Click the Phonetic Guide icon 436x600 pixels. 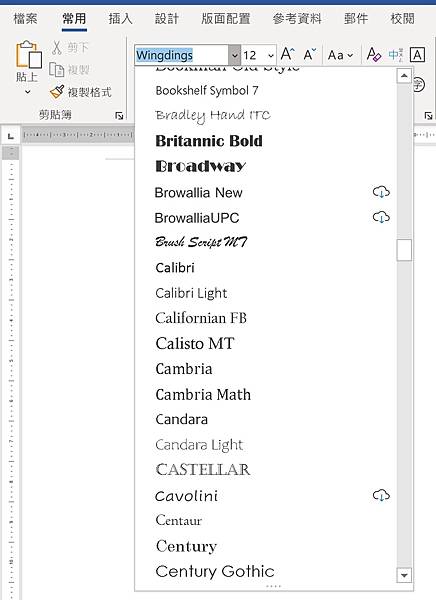[396, 55]
